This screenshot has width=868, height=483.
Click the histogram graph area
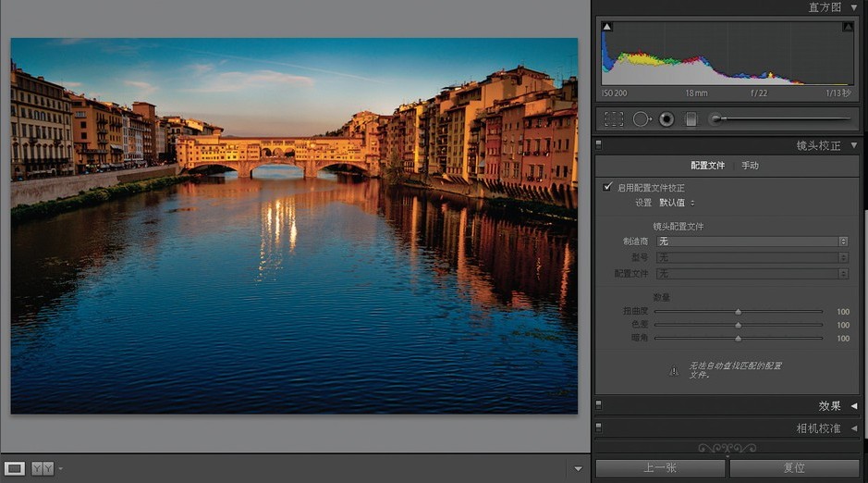(x=727, y=53)
